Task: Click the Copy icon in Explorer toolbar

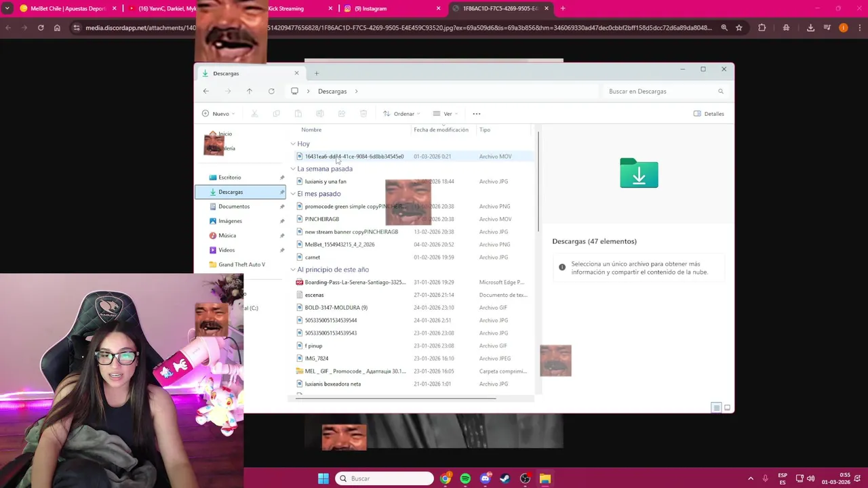Action: tap(276, 114)
